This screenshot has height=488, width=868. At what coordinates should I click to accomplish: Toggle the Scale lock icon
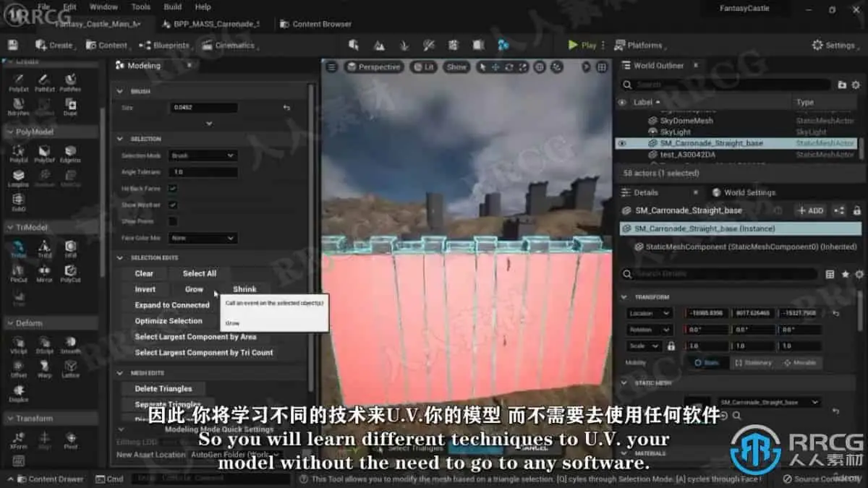point(671,346)
